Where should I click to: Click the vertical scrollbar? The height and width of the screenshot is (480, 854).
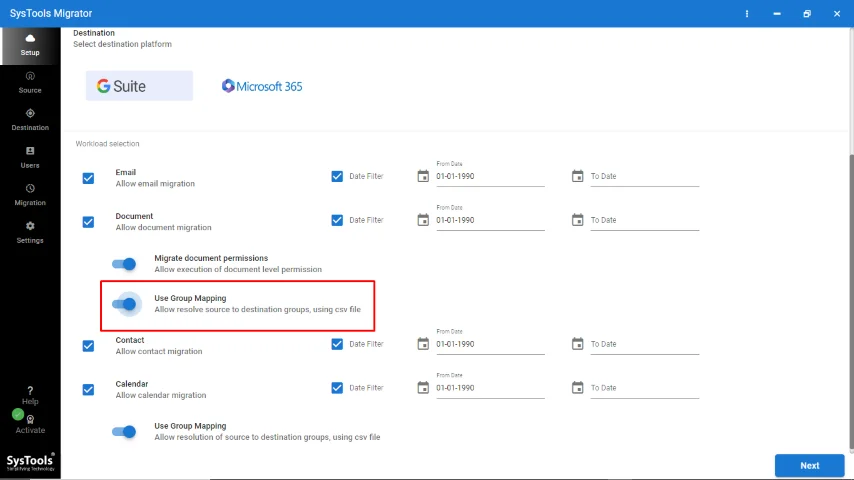click(x=851, y=302)
